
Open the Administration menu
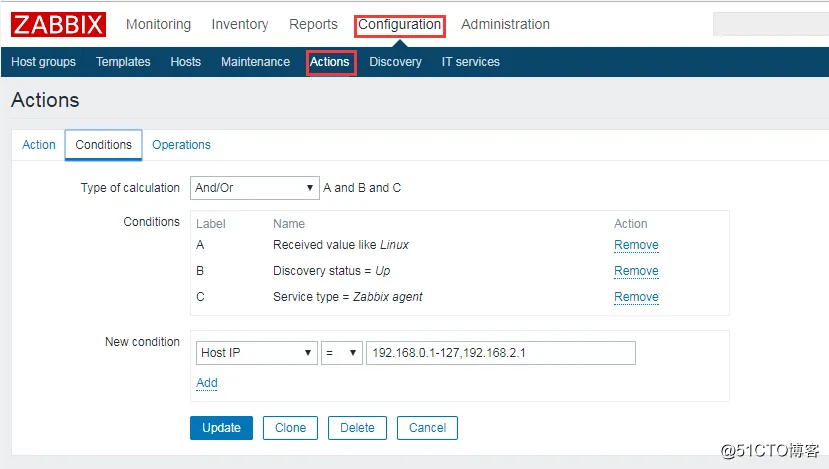coord(505,24)
